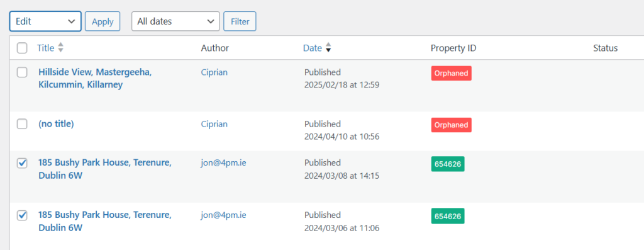This screenshot has height=250, width=644.
Task: Sort by Title using sort arrows icon
Action: tap(60, 48)
